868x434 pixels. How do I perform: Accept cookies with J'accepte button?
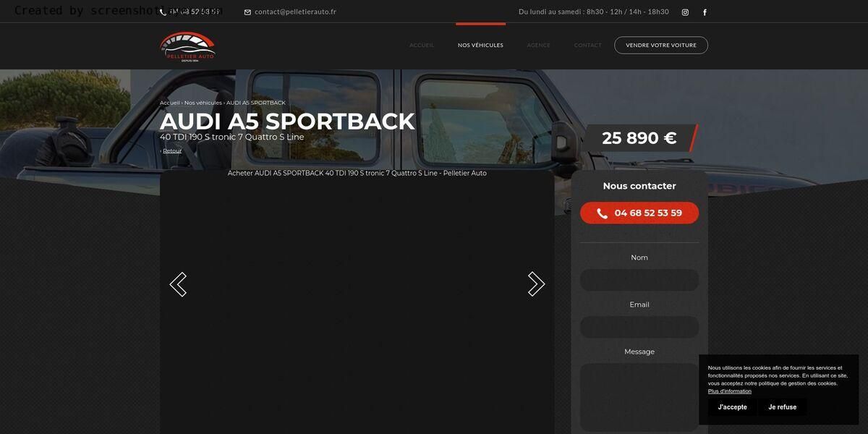733,407
